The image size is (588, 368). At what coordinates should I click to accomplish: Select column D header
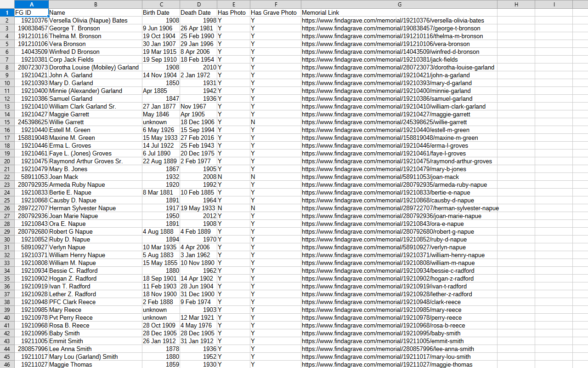198,4
